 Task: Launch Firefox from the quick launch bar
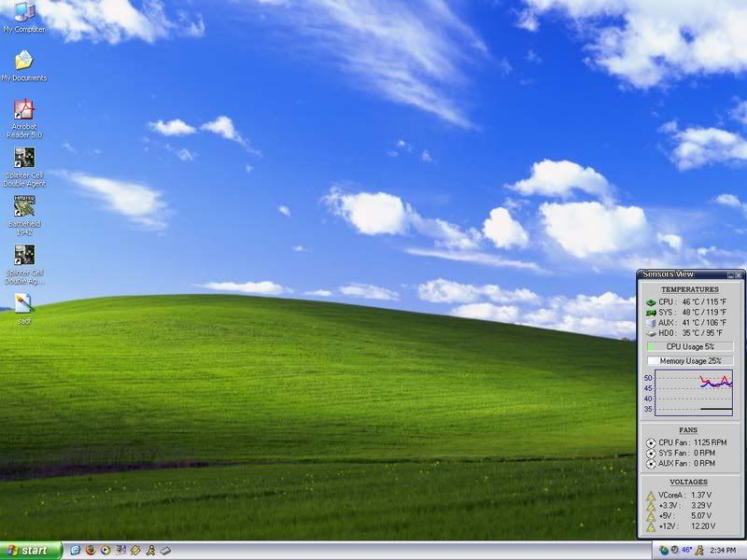pos(90,550)
